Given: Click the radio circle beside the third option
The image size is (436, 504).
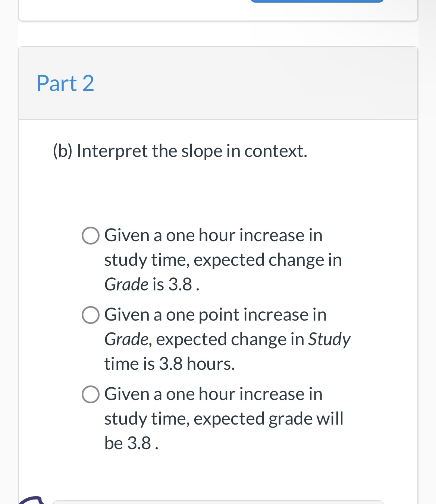Looking at the screenshot, I should click(90, 395).
